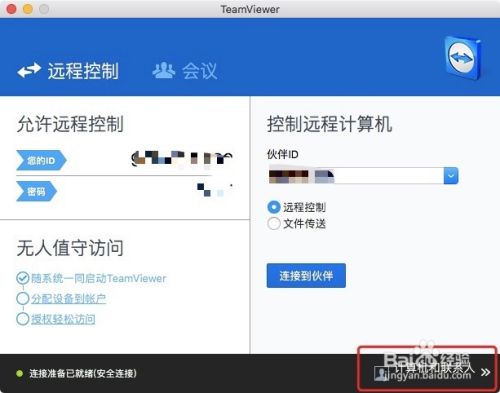Open the 授权轻松访问 link

point(63,319)
